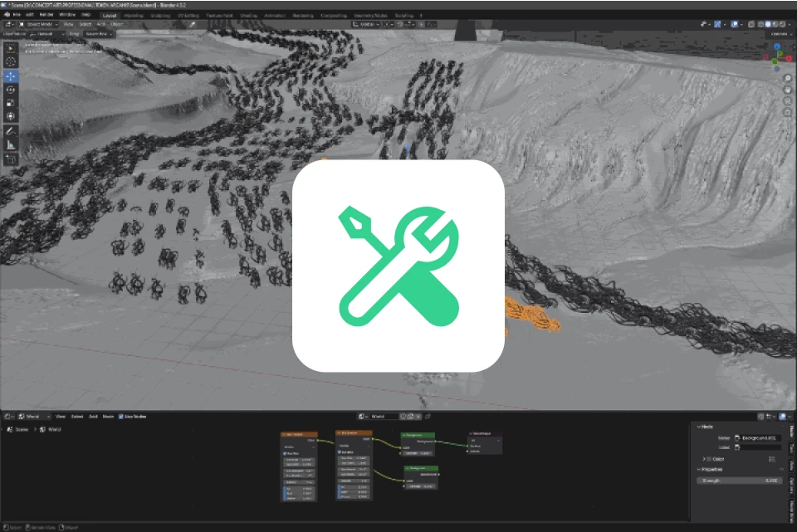Toggle camera view using the camera gizmo
The height and width of the screenshot is (532, 797).
[788, 100]
